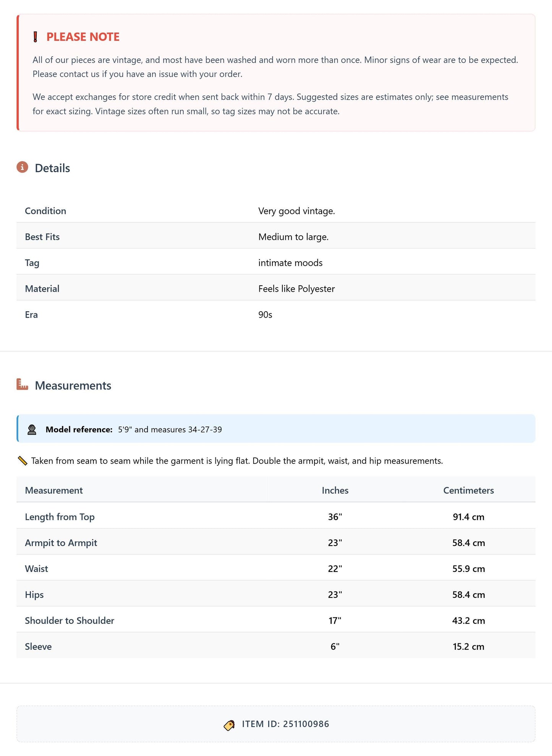Viewport: 552px width, 756px height.
Task: Click the ITEM ID 251100986 text
Action: (x=285, y=724)
